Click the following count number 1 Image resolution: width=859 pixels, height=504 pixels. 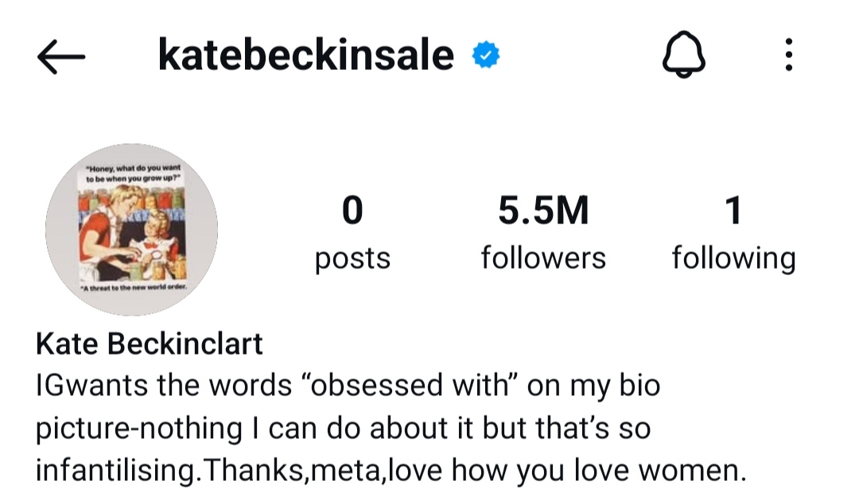point(733,211)
